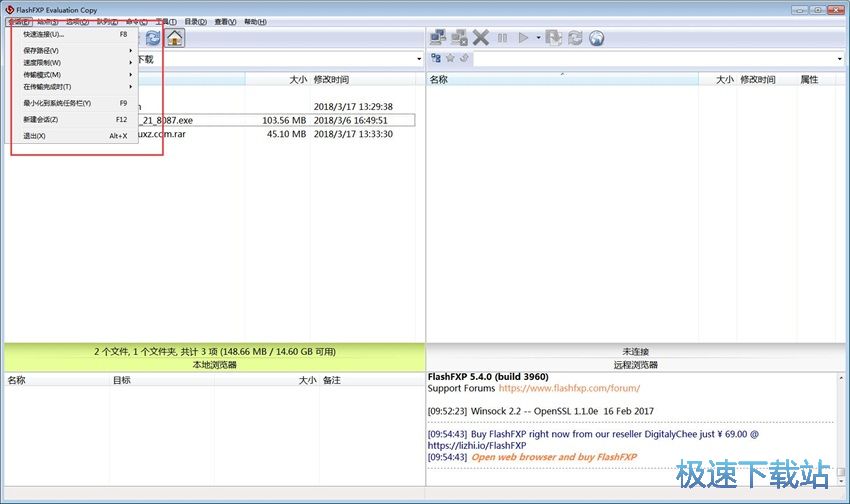
Task: Sort remote list by 修改时间 column
Action: [767, 80]
